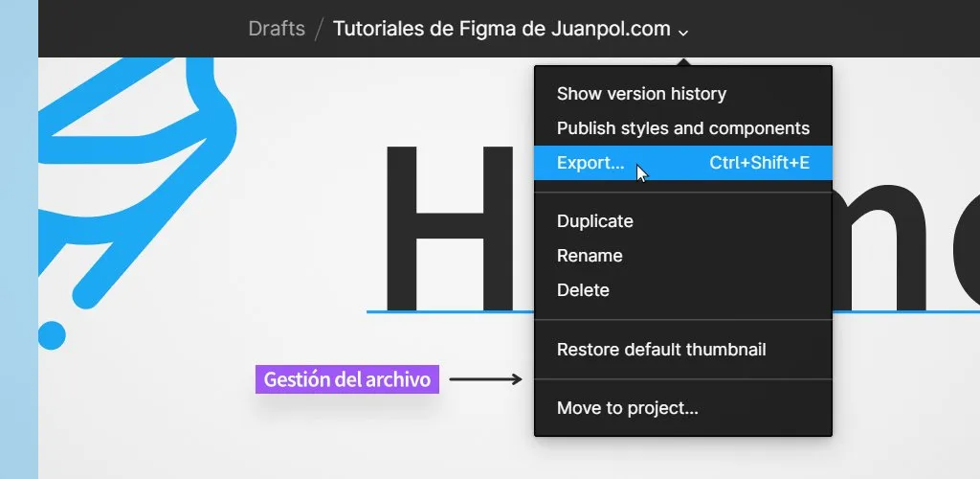Choose Rename in the dropdown menu
The width and height of the screenshot is (980, 479).
(x=683, y=256)
